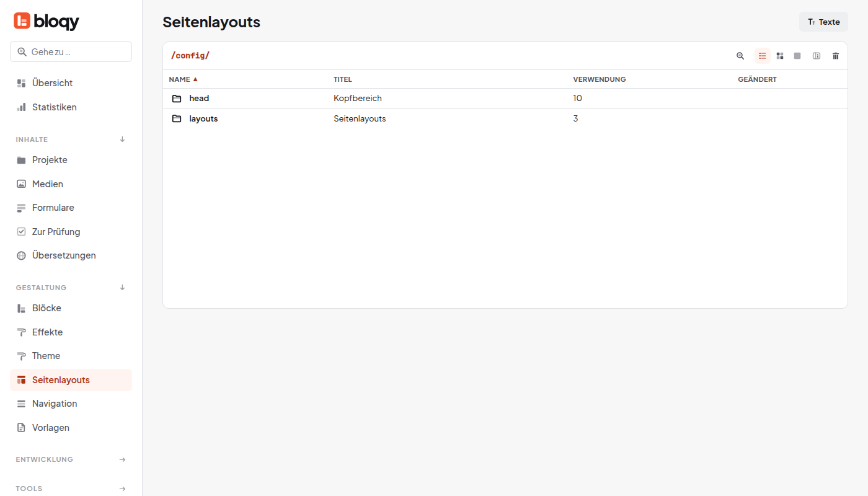The width and height of the screenshot is (868, 496).
Task: Collapse the Gestaltung section arrow
Action: (122, 288)
